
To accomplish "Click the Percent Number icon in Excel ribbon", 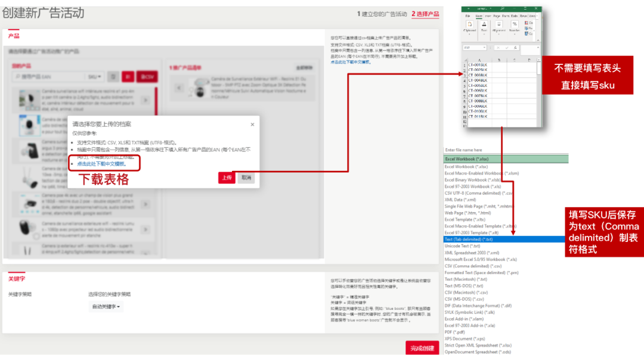I will click(515, 24).
